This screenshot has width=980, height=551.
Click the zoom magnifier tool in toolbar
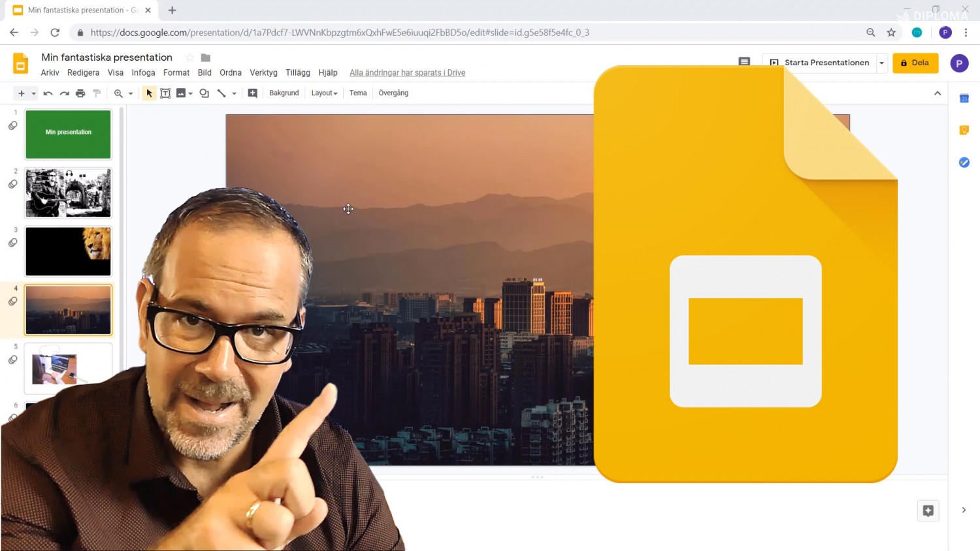[118, 93]
